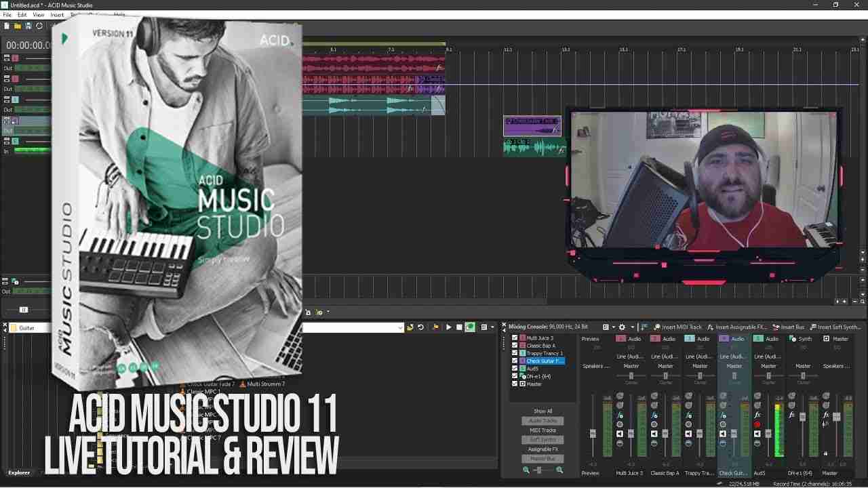Expand the Explorer views dropdown arrow

pos(492,327)
